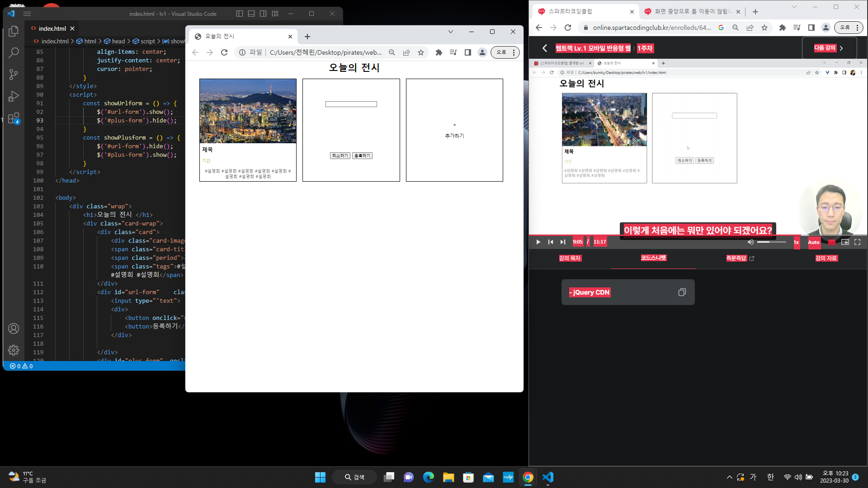Open middle Chrome side panel
This screenshot has width=868, height=488.
468,52
